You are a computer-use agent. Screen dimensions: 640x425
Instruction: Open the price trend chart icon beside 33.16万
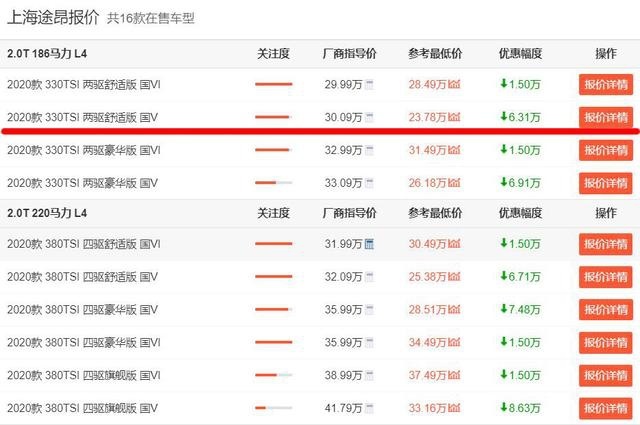pos(454,408)
